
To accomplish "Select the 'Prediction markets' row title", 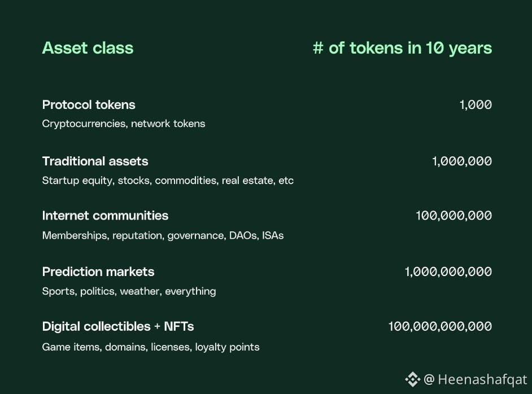I will point(98,272).
